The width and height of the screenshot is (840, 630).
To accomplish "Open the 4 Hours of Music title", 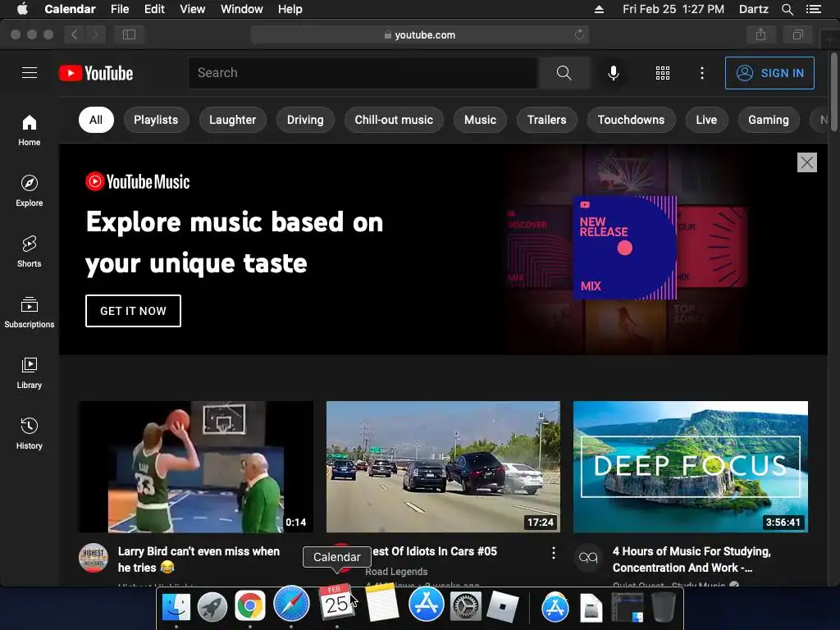I will click(692, 559).
